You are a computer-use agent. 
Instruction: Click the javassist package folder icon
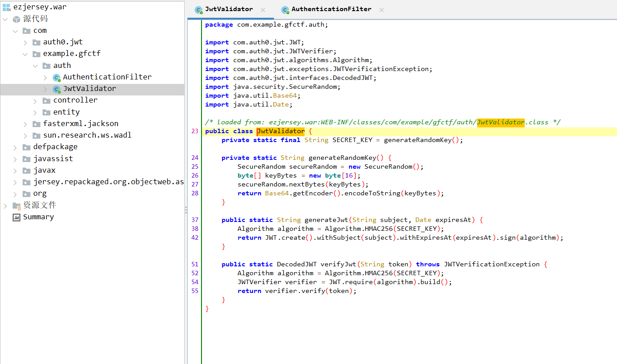pos(27,159)
